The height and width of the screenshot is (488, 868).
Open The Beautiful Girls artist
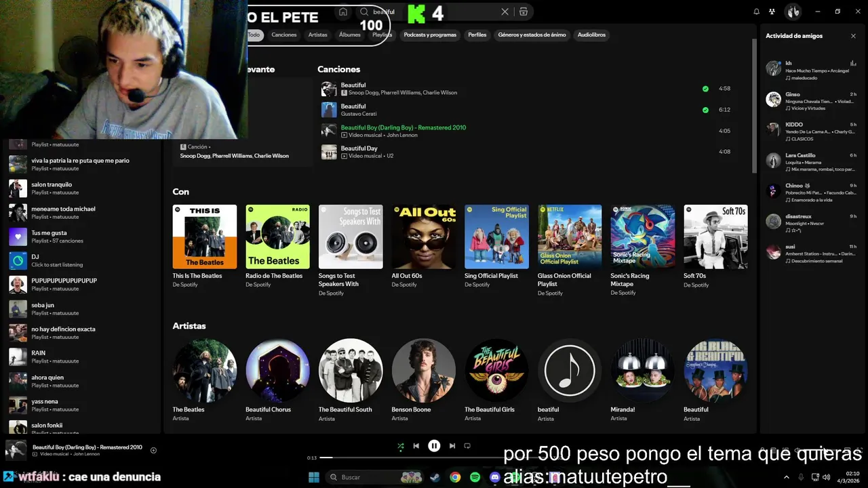496,381
